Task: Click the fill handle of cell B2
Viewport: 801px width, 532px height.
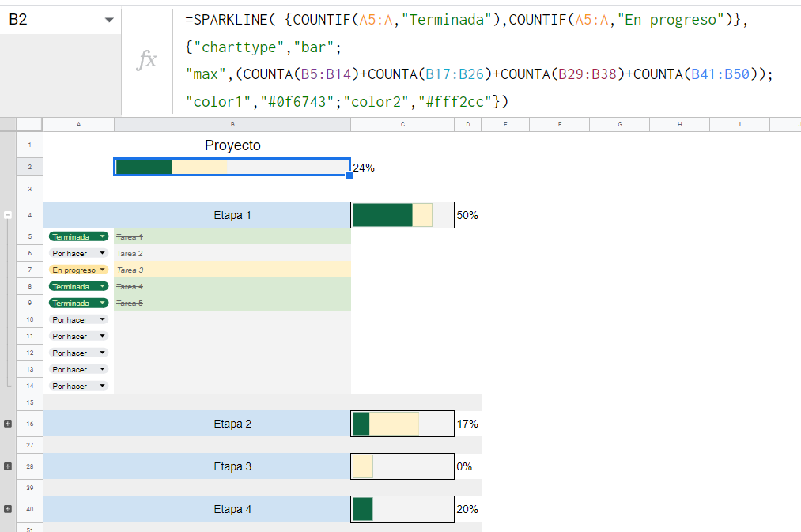Action: point(349,175)
